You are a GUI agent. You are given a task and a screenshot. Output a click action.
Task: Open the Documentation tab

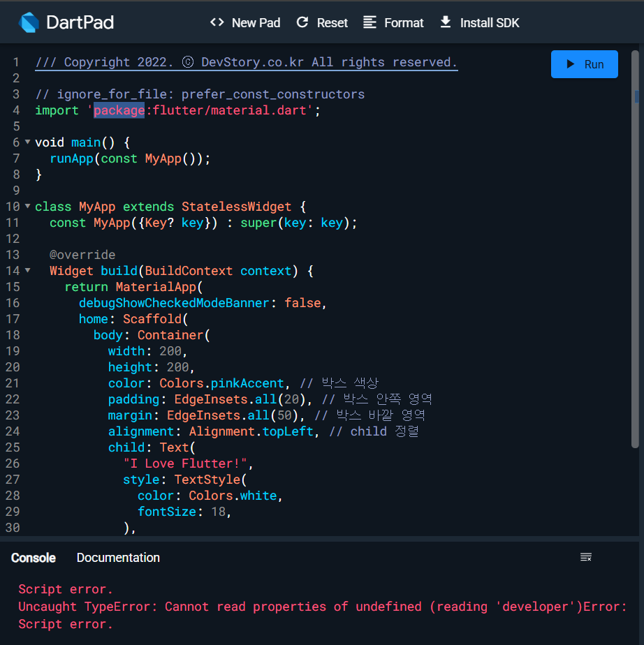(118, 558)
